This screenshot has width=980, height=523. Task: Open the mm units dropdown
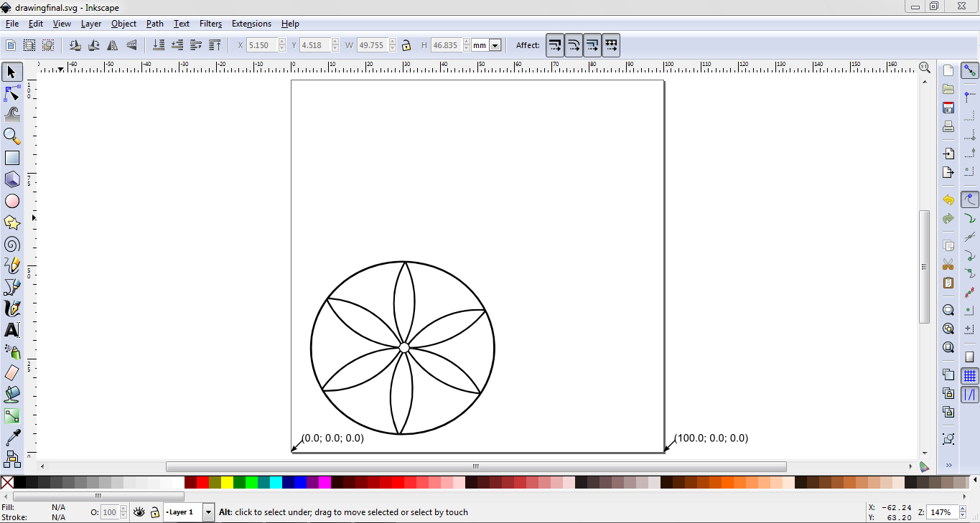495,44
